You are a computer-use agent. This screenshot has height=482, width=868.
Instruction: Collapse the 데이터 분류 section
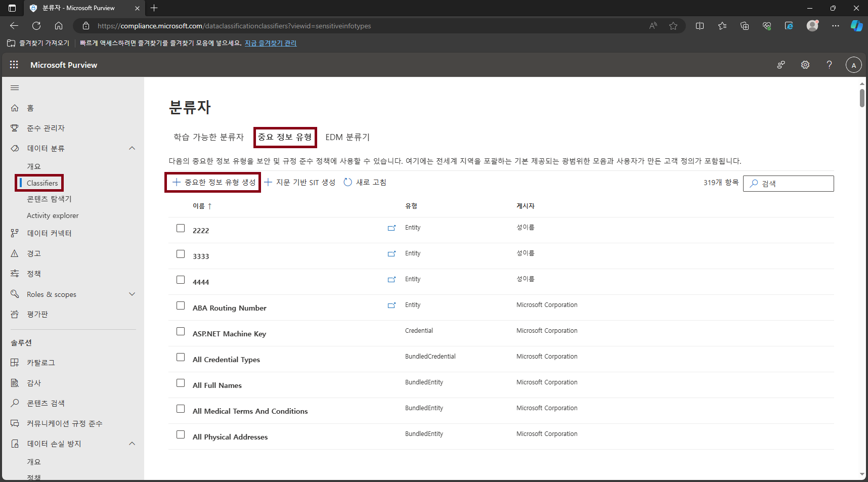click(x=132, y=148)
